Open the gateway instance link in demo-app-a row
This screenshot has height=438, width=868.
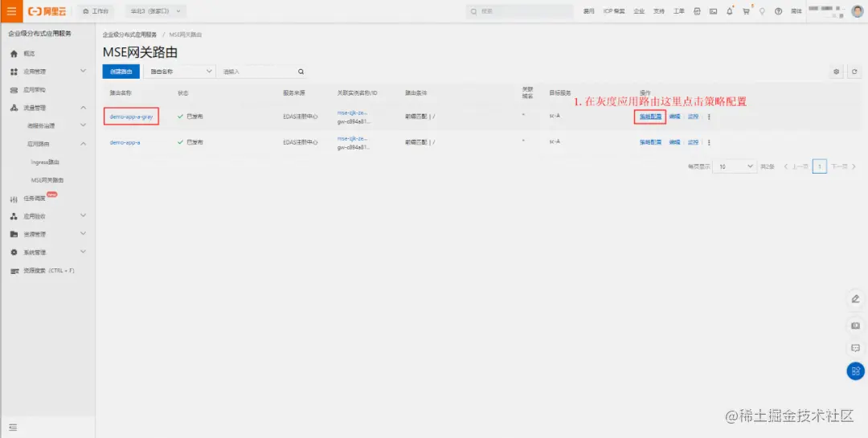point(352,138)
